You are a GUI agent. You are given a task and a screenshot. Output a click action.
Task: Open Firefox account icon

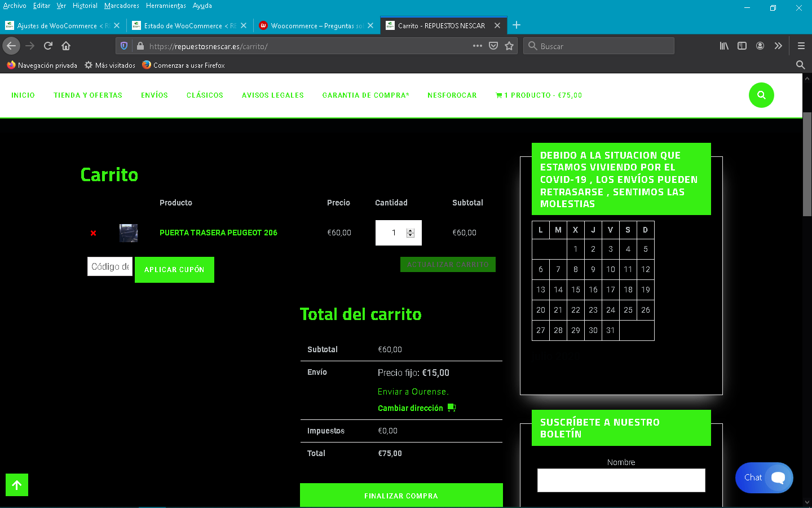tap(760, 46)
